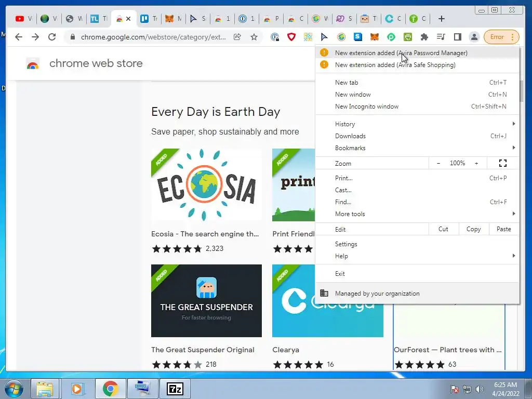Expand the More tools submenu

pyautogui.click(x=417, y=214)
